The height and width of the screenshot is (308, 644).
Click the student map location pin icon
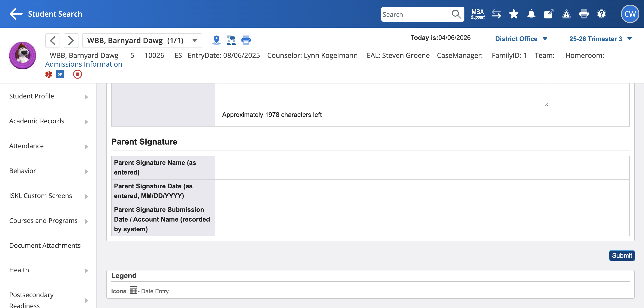point(216,40)
